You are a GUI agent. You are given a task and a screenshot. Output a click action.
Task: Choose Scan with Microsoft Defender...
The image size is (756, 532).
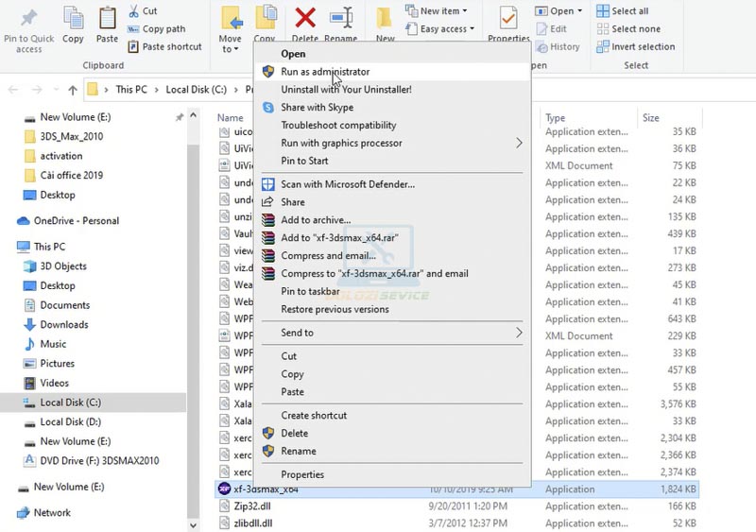[392, 184]
